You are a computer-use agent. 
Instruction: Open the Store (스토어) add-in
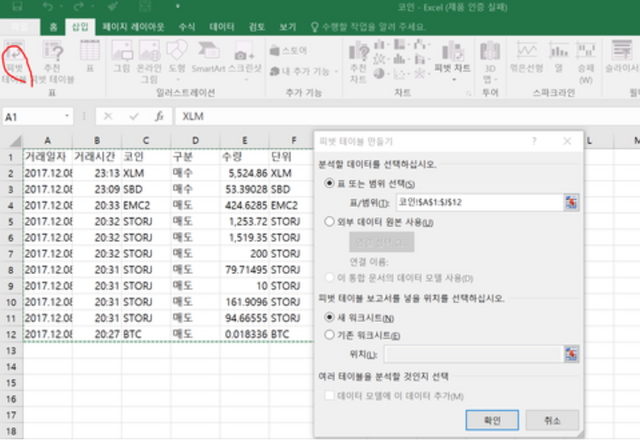288,51
